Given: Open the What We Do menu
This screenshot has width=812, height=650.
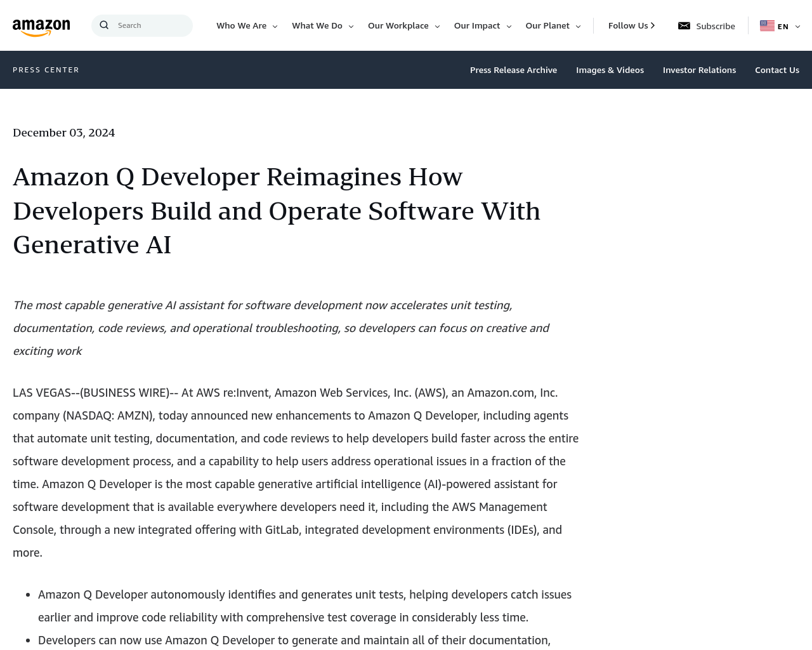Looking at the screenshot, I should (317, 25).
